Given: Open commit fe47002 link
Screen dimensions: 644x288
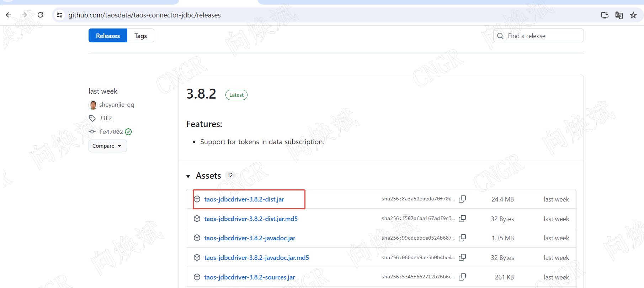Looking at the screenshot, I should [x=111, y=132].
